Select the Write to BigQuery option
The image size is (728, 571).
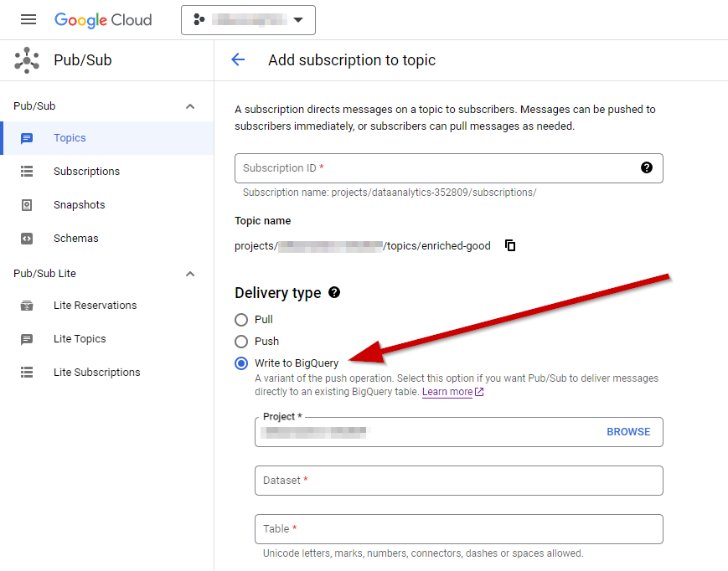click(241, 363)
